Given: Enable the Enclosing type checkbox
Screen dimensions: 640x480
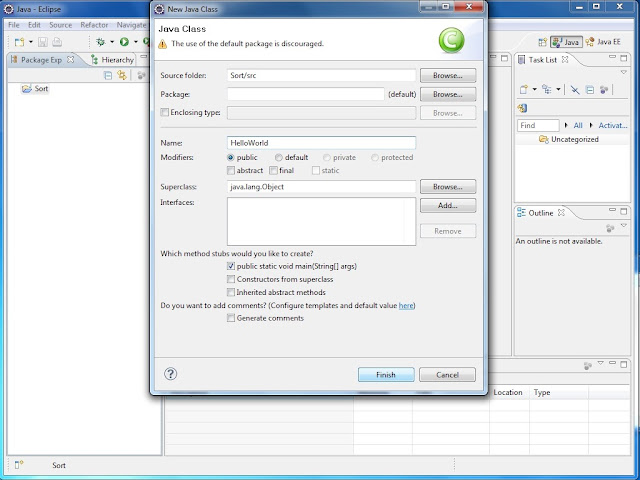Looking at the screenshot, I should (x=164, y=112).
